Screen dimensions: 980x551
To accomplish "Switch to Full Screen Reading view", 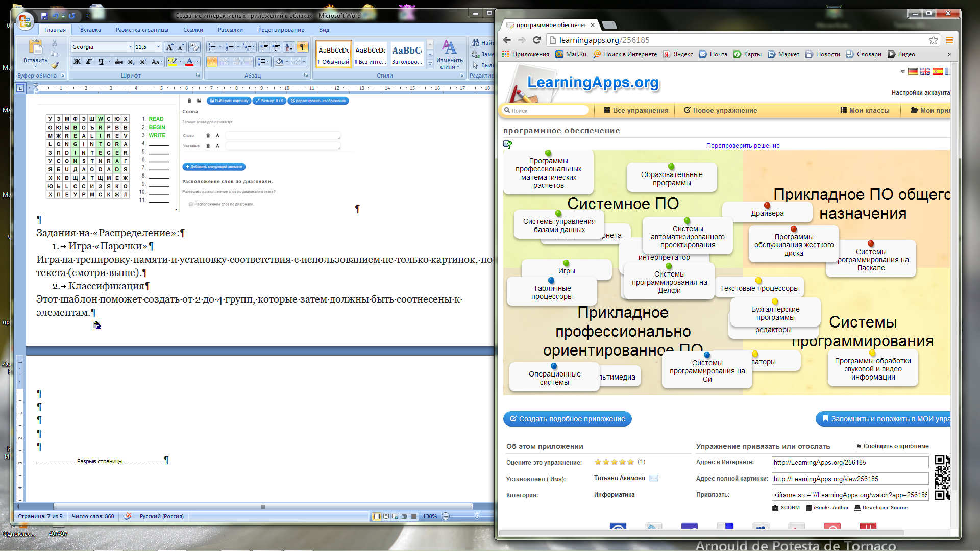I will coord(386,516).
